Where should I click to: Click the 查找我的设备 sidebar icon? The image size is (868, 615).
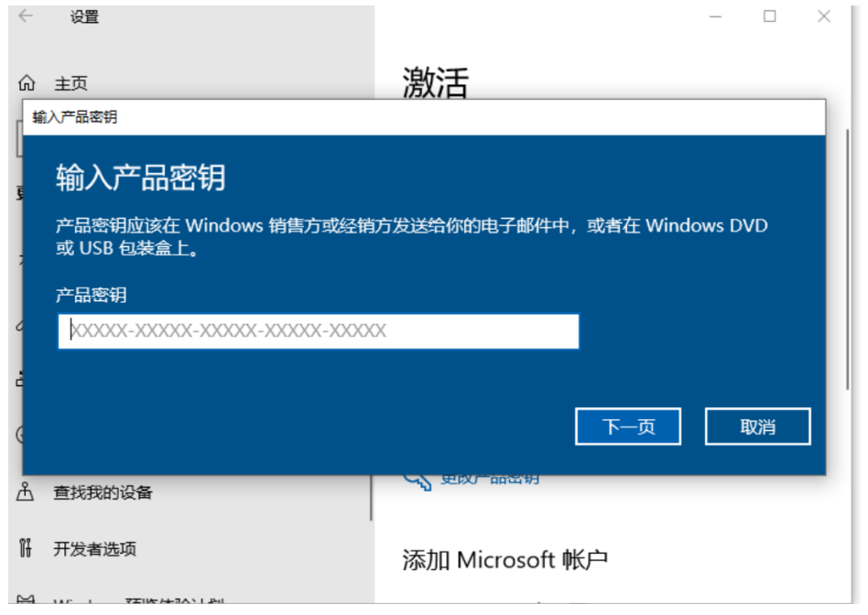click(x=25, y=491)
